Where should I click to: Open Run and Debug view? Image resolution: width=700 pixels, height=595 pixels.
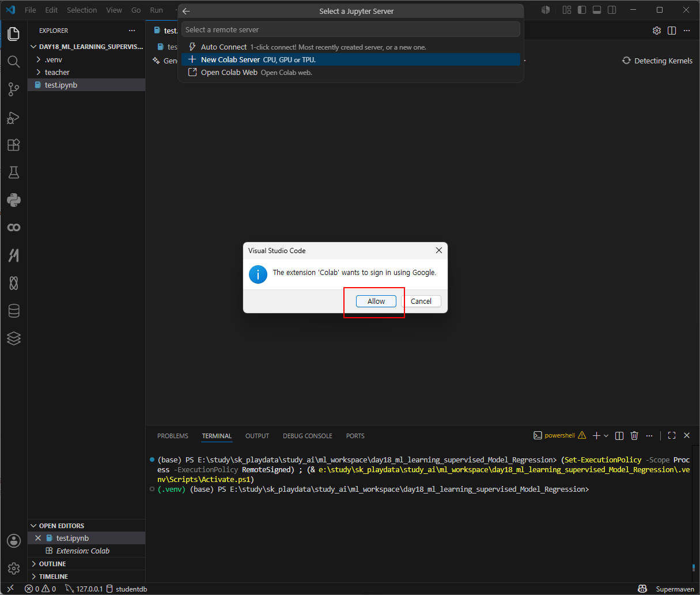14,117
